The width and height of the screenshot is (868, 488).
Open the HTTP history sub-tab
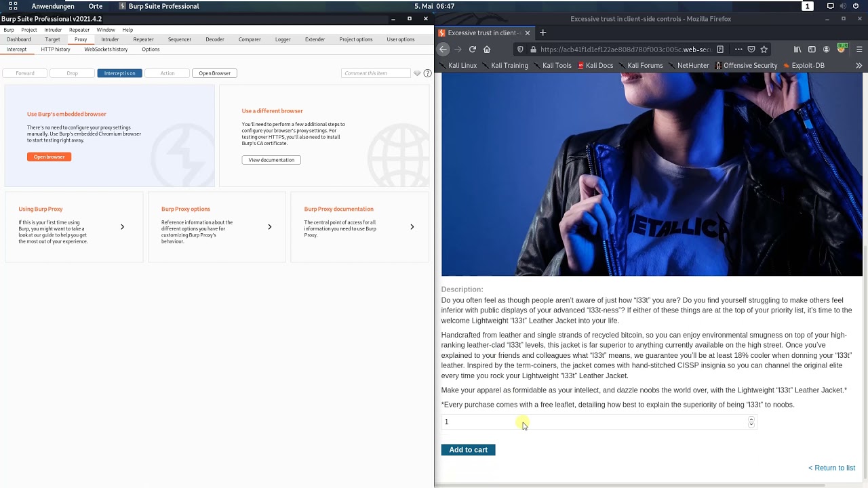(x=56, y=49)
